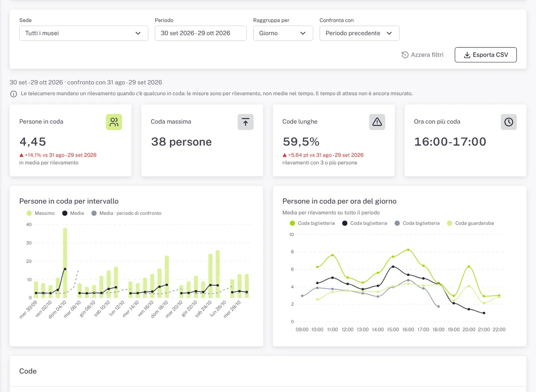536x392 pixels.
Task: Click the Code section heading
Action: [28, 371]
